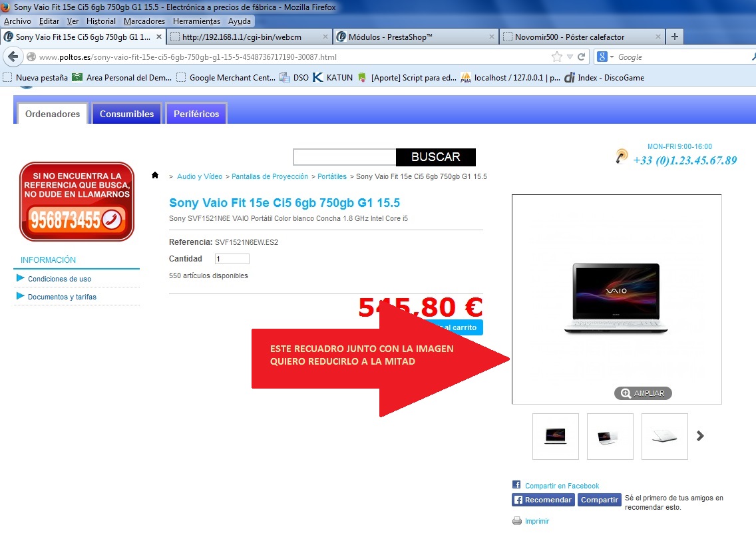Click the 956873455 phone banner

pos(77,202)
